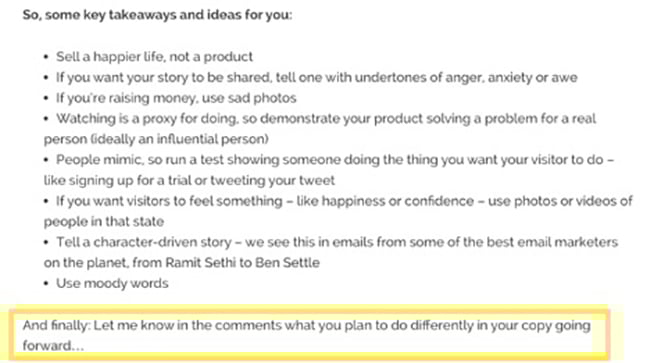This screenshot has height=363, width=650.
Task: Click 'people in that state' text
Action: 104,221
